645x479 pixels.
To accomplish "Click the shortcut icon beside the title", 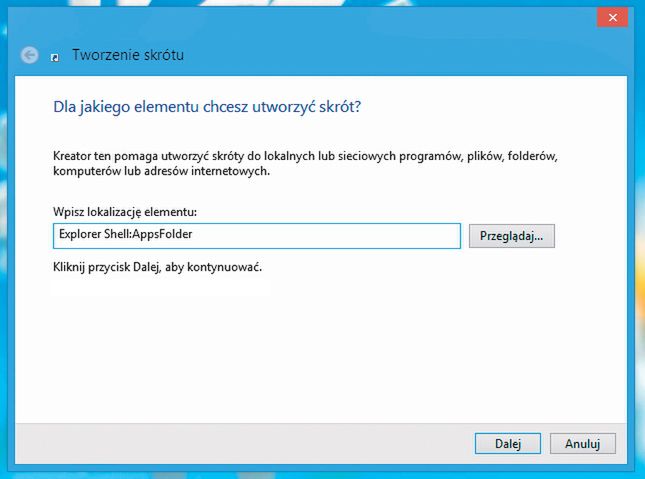I will [x=55, y=58].
